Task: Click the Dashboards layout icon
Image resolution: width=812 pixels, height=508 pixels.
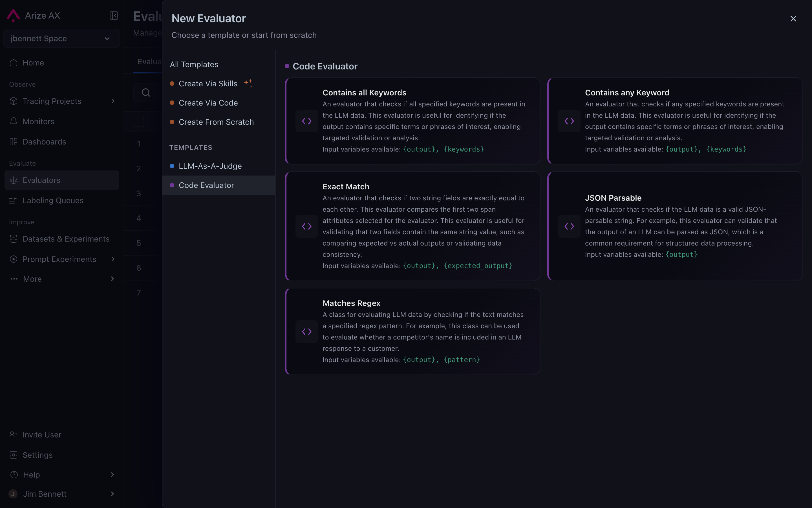Action: coord(14,142)
